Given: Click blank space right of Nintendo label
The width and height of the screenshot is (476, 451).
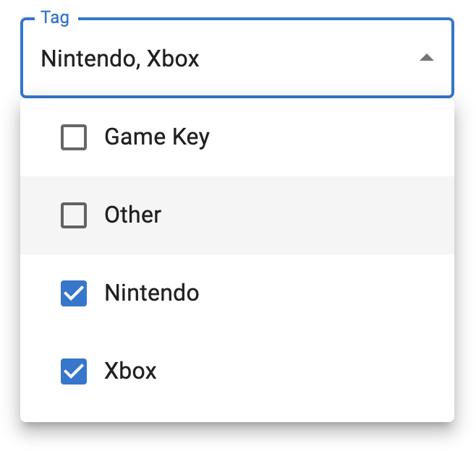Looking at the screenshot, I should [x=326, y=293].
